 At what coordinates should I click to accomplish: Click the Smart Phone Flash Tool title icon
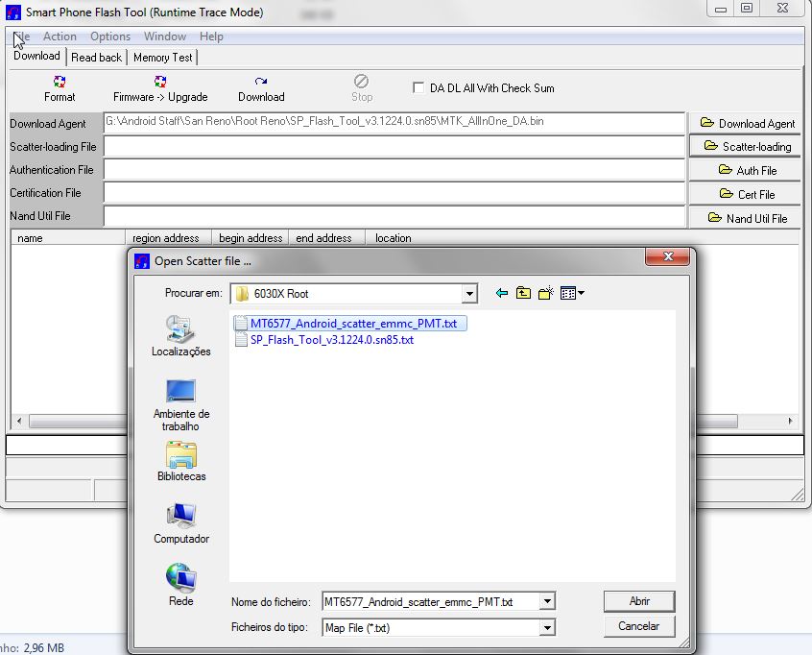point(12,12)
